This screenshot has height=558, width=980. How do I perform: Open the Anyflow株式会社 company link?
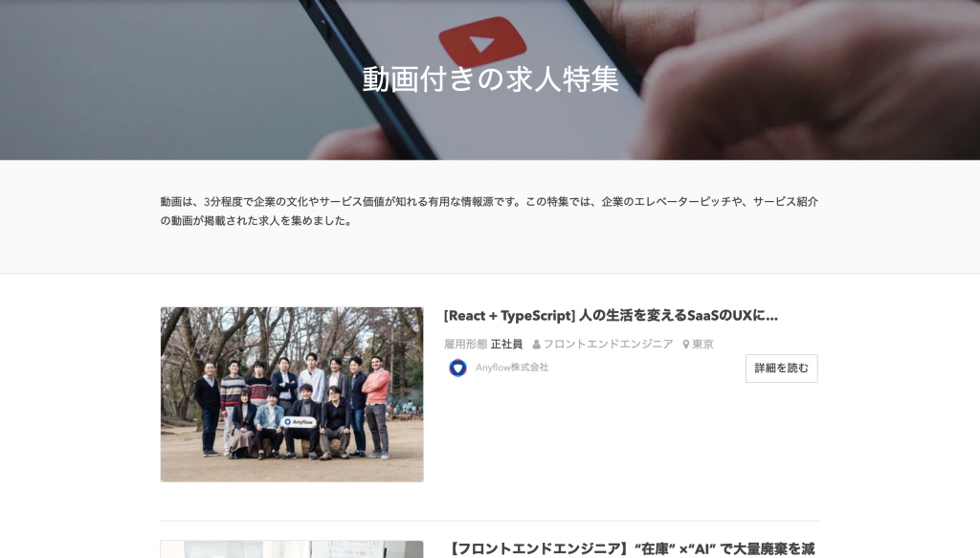pyautogui.click(x=512, y=368)
